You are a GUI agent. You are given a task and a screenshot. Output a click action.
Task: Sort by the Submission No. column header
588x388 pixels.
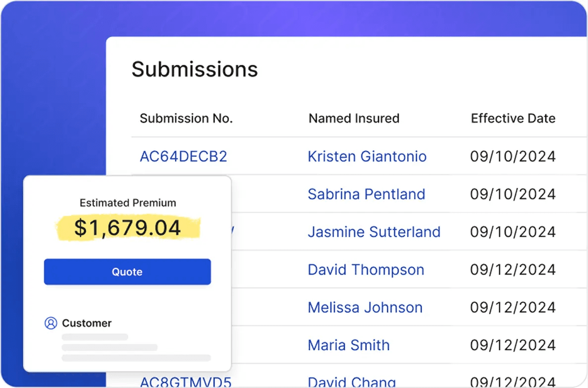tap(186, 118)
